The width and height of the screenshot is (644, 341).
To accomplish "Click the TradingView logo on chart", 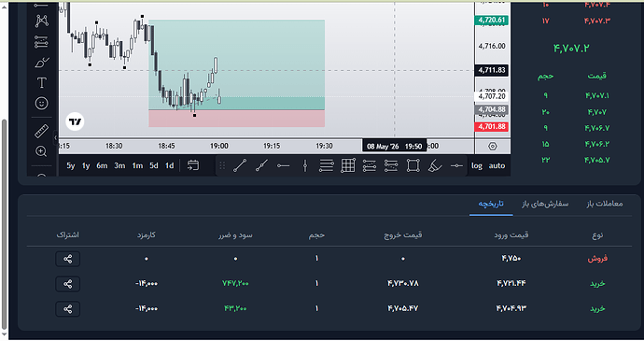I will pos(76,121).
